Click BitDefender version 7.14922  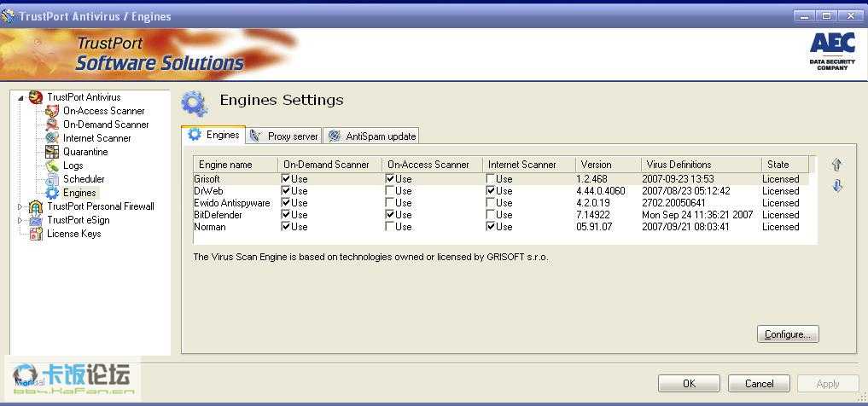(595, 215)
